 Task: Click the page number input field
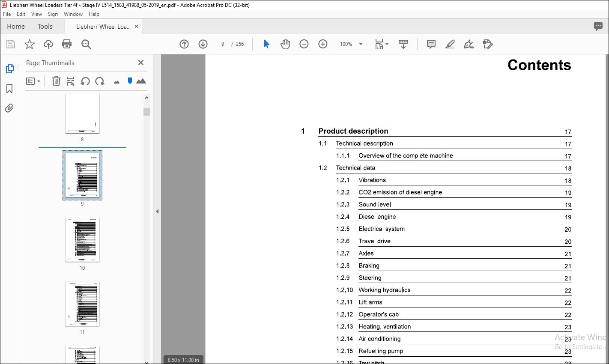point(223,44)
